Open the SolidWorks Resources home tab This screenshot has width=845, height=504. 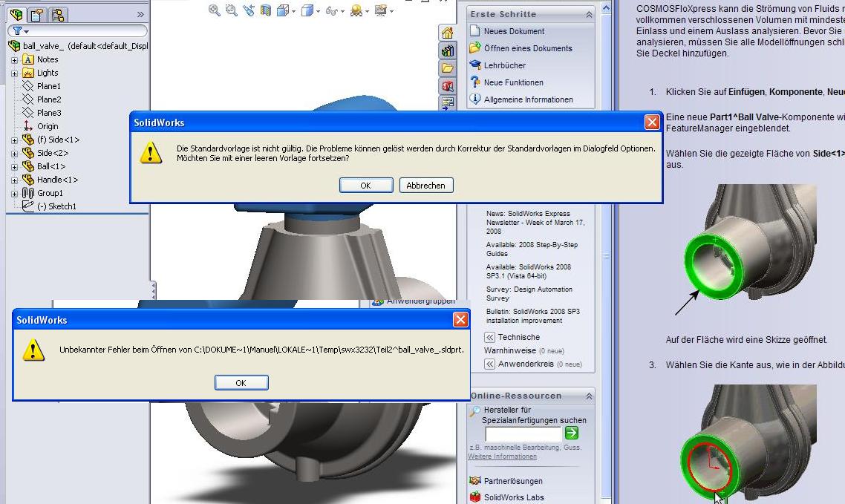tap(447, 33)
